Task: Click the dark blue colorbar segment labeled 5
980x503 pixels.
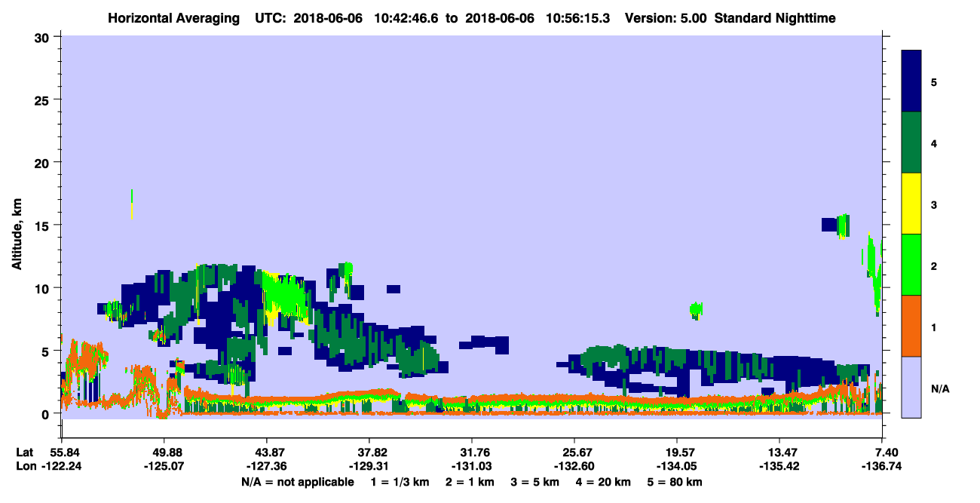Action: (911, 81)
